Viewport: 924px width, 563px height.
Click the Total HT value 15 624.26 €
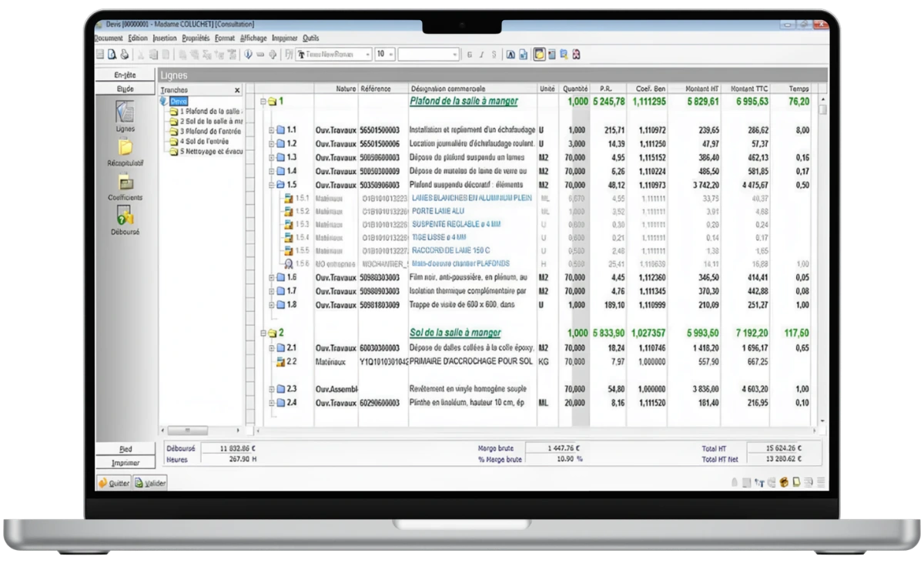pyautogui.click(x=782, y=448)
